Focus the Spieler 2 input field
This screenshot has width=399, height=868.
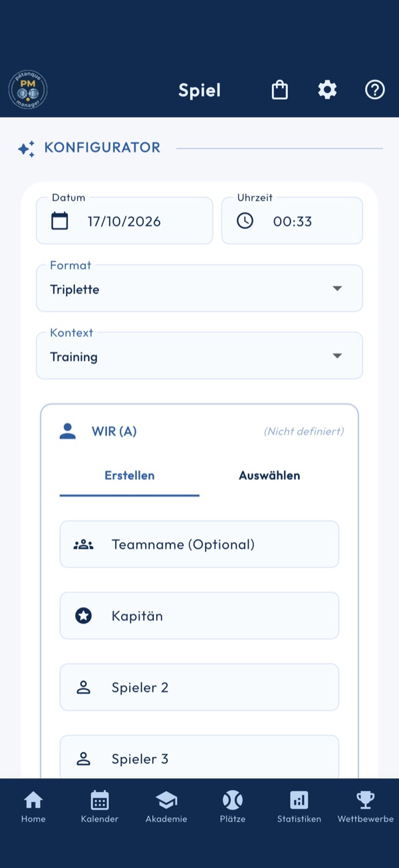199,687
